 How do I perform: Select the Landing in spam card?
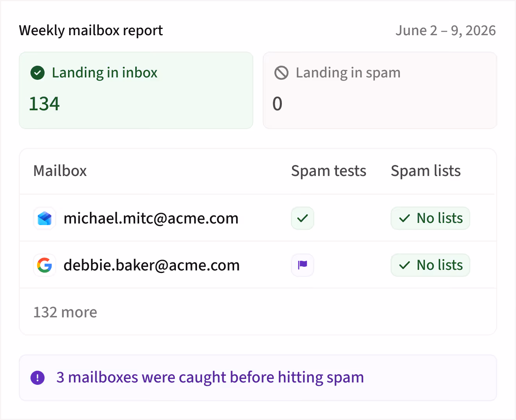[380, 90]
